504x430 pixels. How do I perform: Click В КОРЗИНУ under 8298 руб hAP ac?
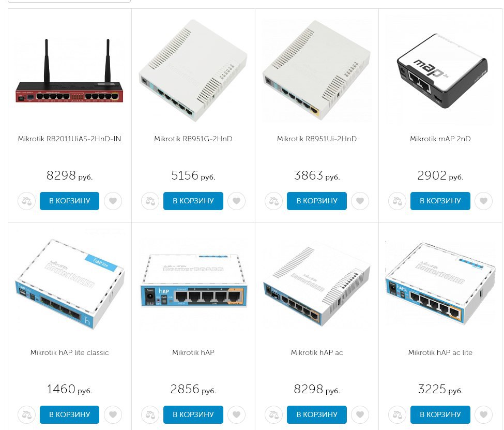(316, 415)
